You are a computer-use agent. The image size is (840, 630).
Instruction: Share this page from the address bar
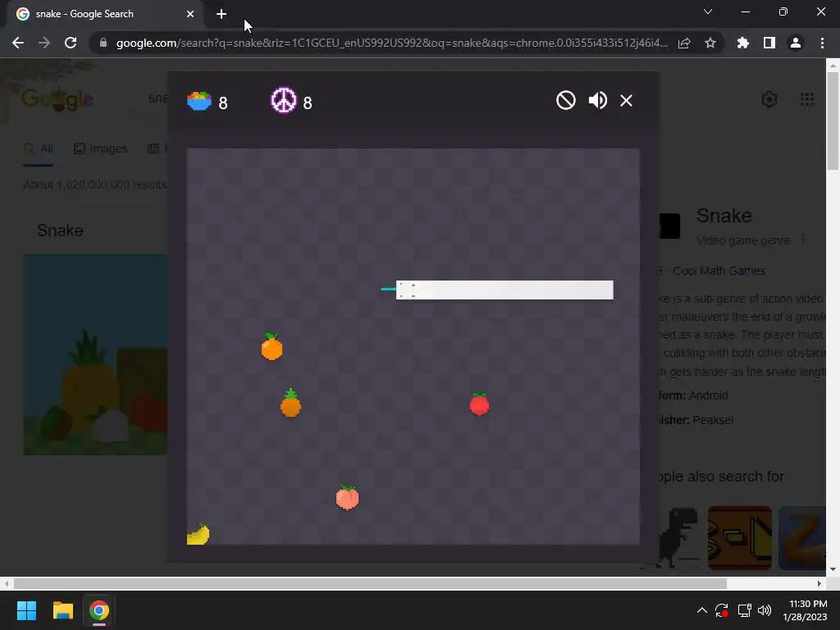coord(684,43)
